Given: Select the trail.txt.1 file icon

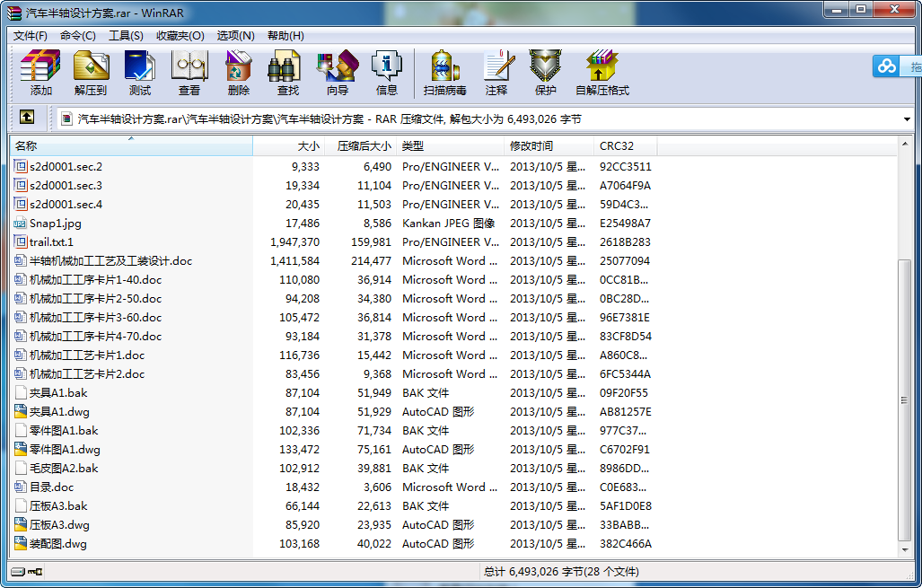Looking at the screenshot, I should coord(21,241).
